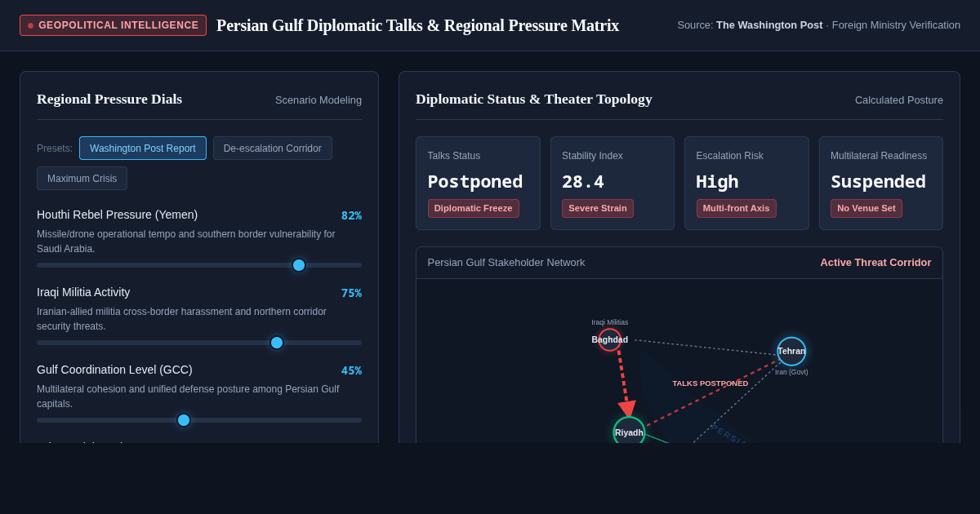Image resolution: width=980 pixels, height=514 pixels.
Task: Click the Baghdad node in network
Action: click(610, 340)
